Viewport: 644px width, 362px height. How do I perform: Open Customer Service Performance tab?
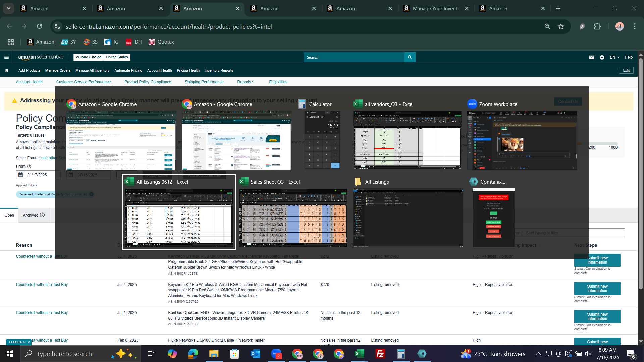coord(84,82)
